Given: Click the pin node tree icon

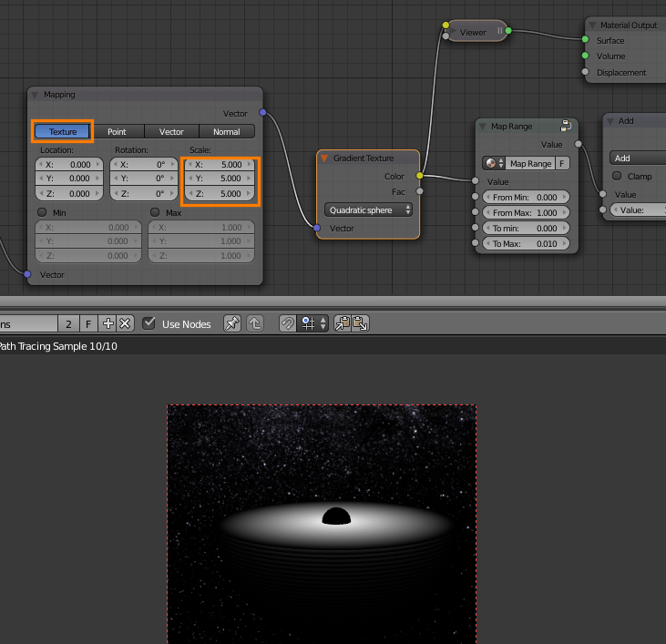Looking at the screenshot, I should pos(232,323).
